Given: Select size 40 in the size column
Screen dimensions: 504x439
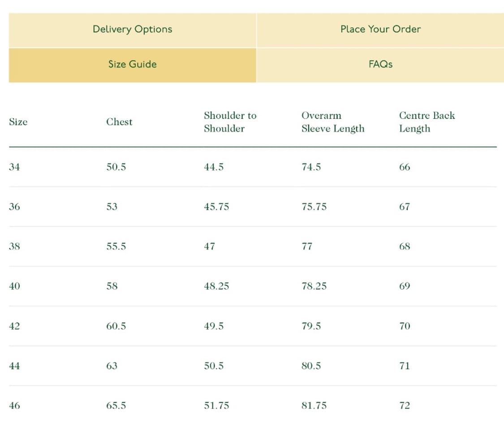Looking at the screenshot, I should coord(14,286).
